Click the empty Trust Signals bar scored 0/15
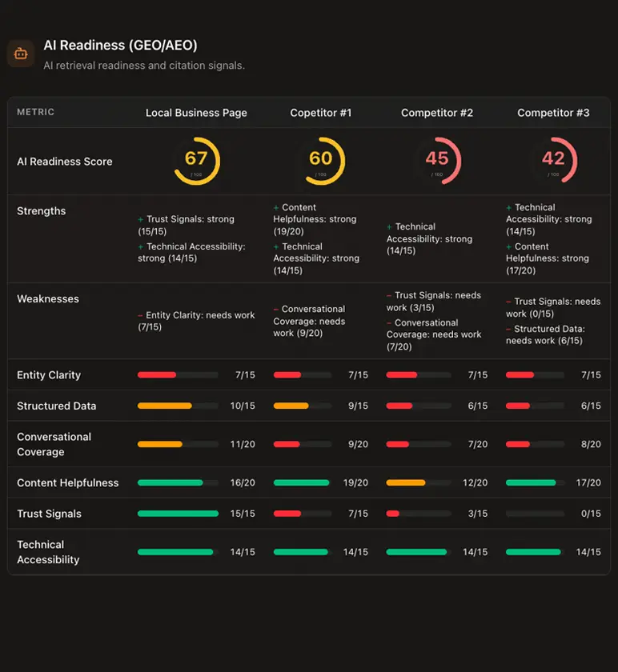618x672 pixels. 535,514
